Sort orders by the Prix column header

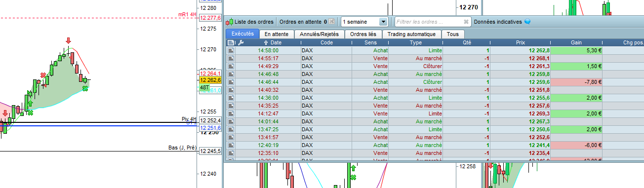(x=521, y=43)
